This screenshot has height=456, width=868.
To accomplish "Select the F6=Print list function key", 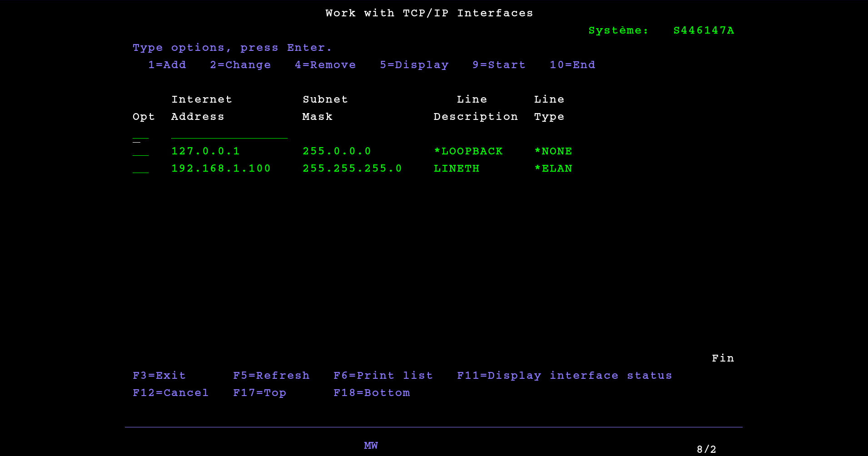I will [383, 376].
